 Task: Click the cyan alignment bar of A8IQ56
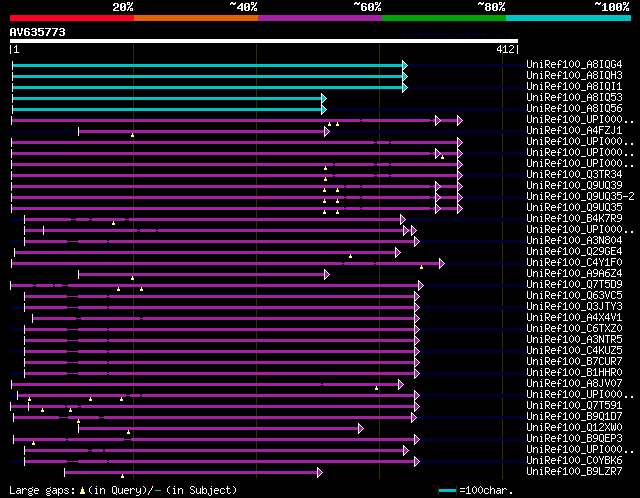(167, 109)
